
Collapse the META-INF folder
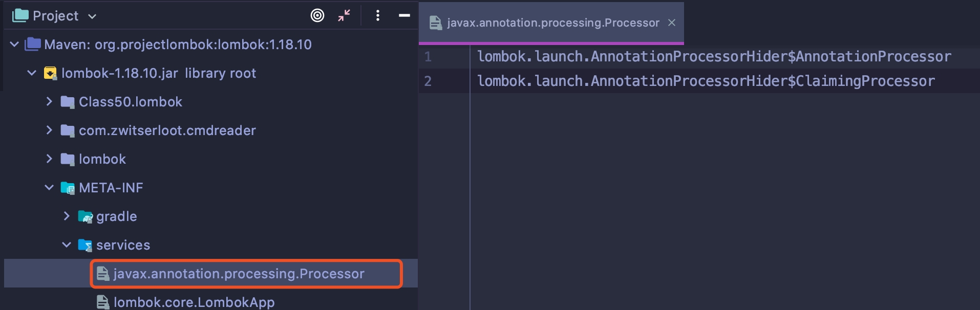[x=49, y=188]
